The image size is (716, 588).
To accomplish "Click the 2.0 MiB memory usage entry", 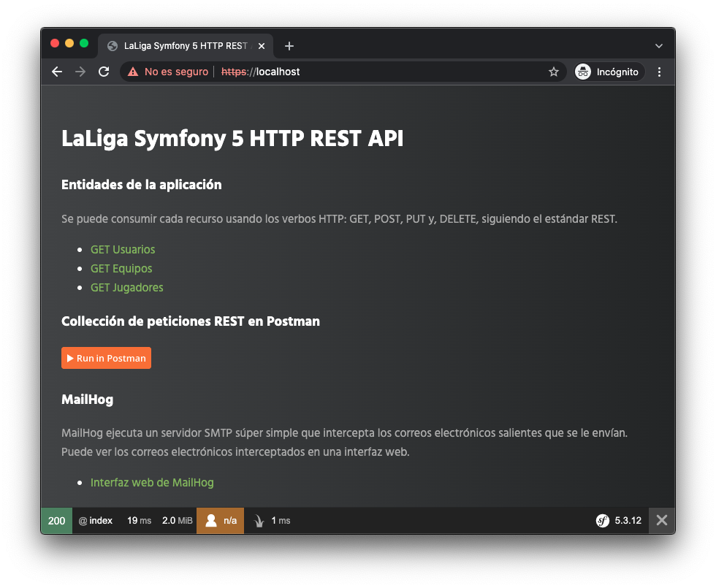I will point(177,520).
